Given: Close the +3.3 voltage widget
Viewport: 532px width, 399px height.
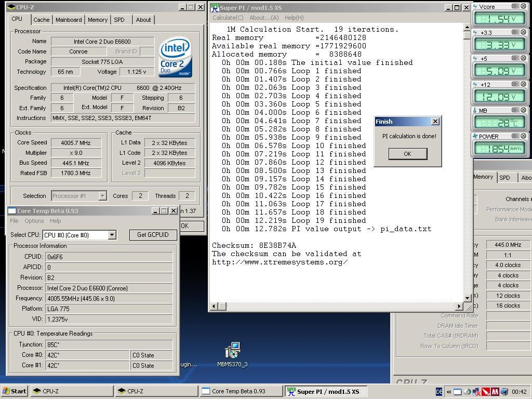Looking at the screenshot, I should pyautogui.click(x=523, y=32).
